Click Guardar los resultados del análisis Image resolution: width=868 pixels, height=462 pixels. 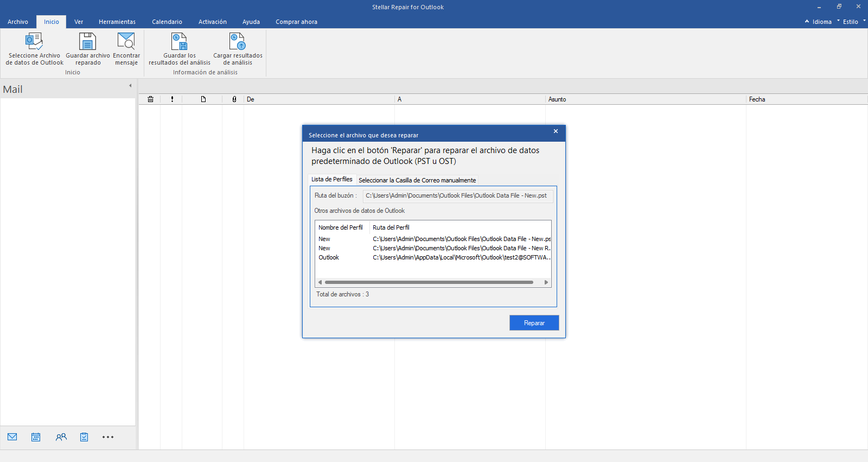coord(180,48)
